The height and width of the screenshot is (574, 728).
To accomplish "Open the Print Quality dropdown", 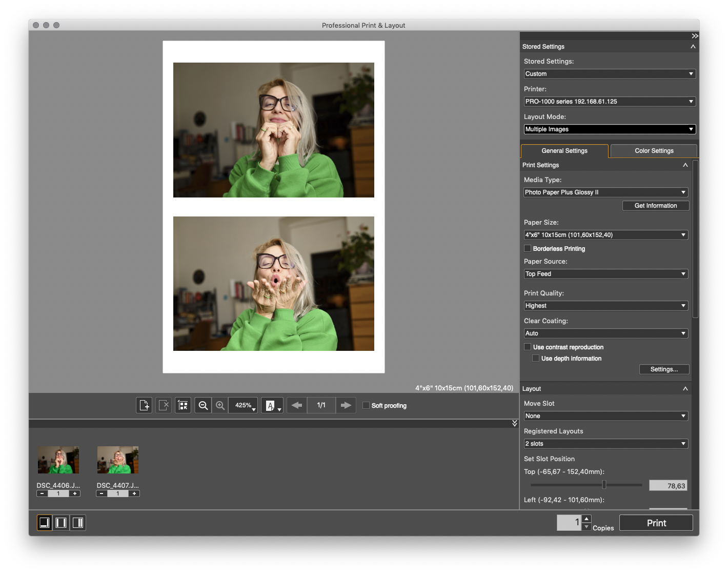I will pyautogui.click(x=605, y=306).
